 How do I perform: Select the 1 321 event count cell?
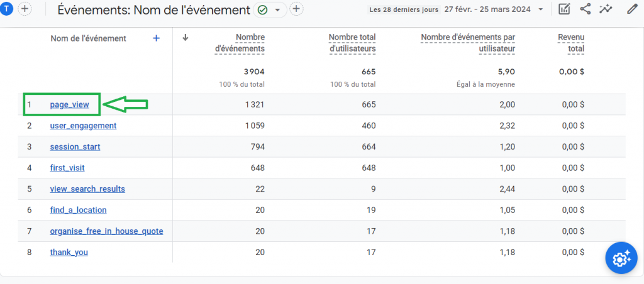coord(254,105)
